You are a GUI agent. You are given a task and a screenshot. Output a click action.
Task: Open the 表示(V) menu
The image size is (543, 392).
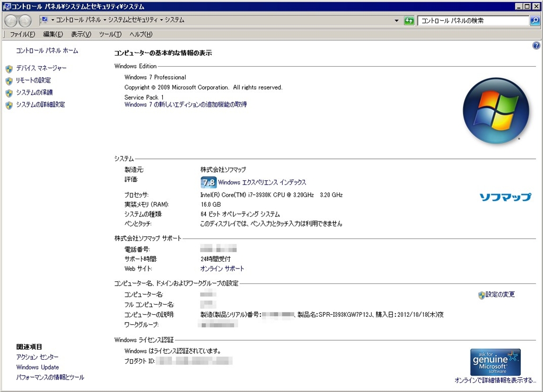click(81, 34)
